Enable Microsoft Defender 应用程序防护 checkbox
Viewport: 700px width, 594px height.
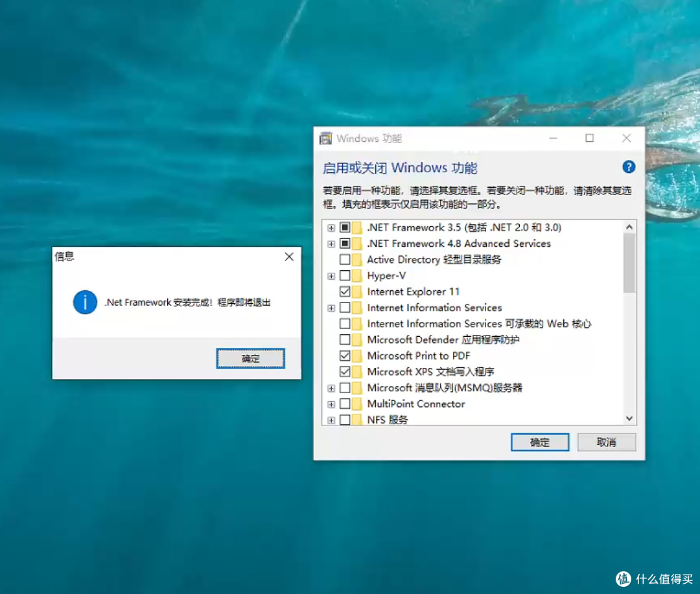pos(345,339)
